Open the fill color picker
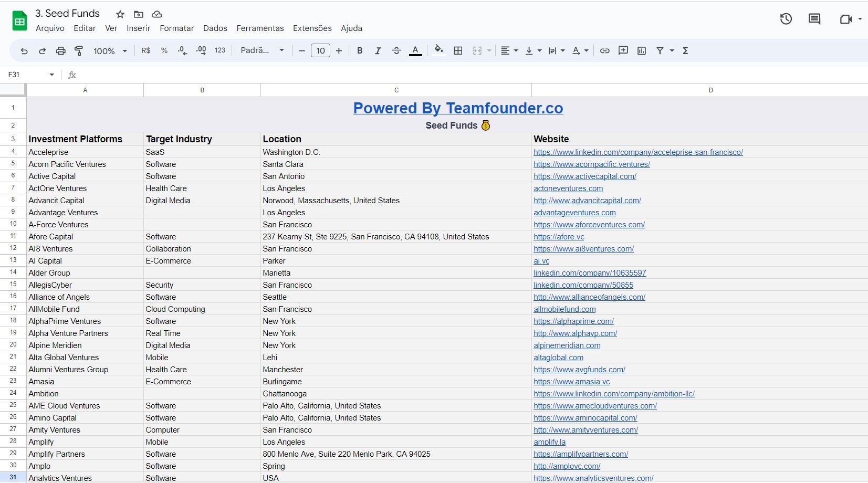 pos(438,51)
